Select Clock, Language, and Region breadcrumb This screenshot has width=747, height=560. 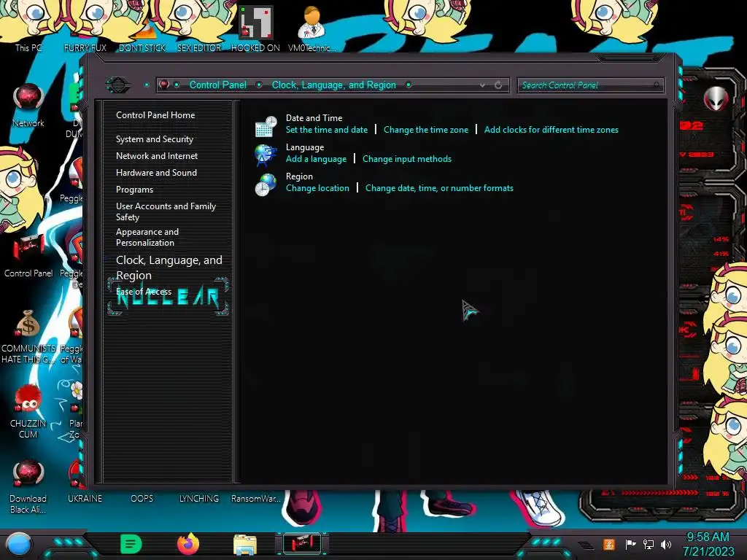click(334, 85)
